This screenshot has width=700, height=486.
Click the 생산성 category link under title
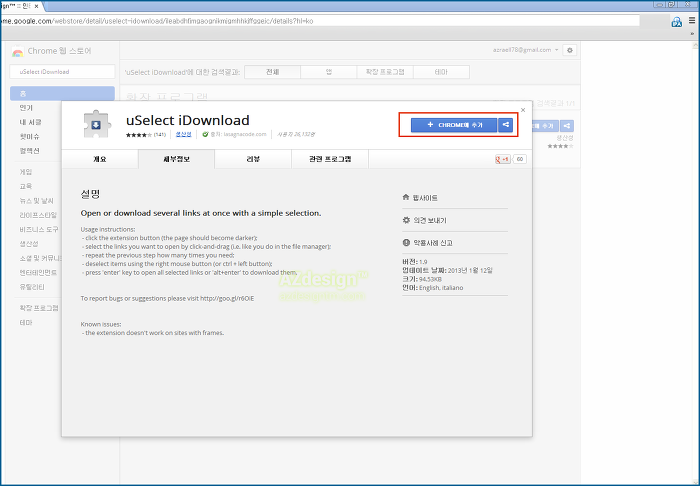click(x=183, y=134)
